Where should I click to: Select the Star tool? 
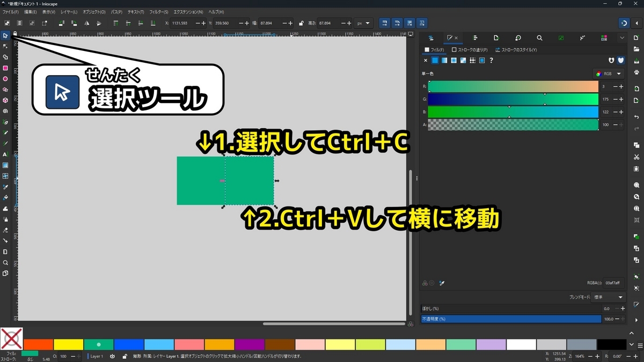coord(6,88)
